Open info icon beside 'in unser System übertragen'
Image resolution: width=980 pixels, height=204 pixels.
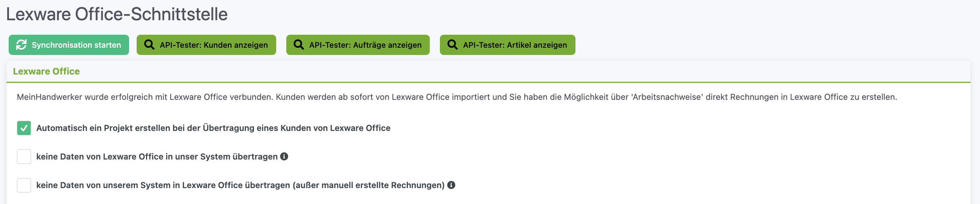click(284, 156)
